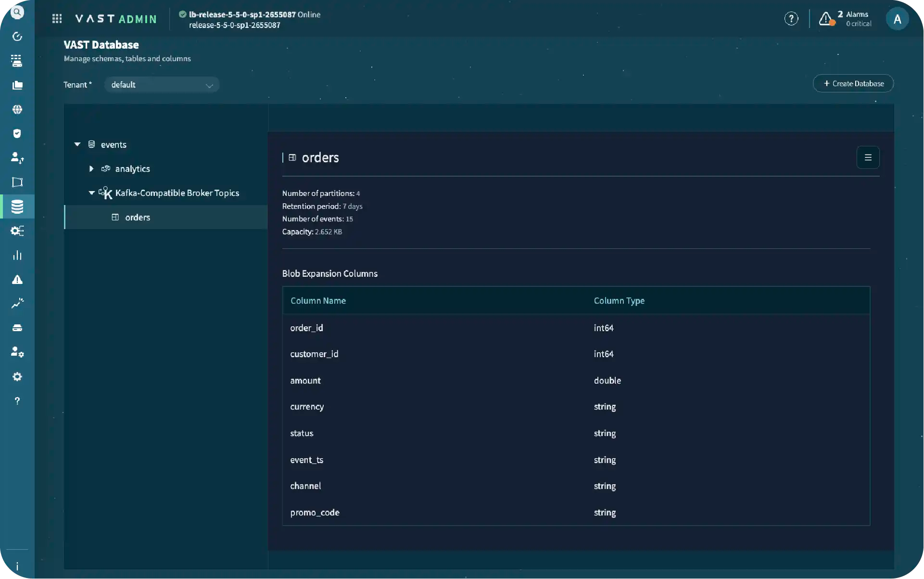
Task: Open the orders topic hamburger menu
Action: click(x=868, y=157)
